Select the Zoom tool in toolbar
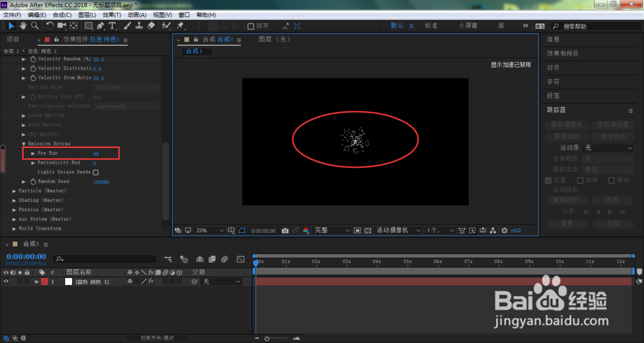The width and height of the screenshot is (644, 343). pos(35,26)
